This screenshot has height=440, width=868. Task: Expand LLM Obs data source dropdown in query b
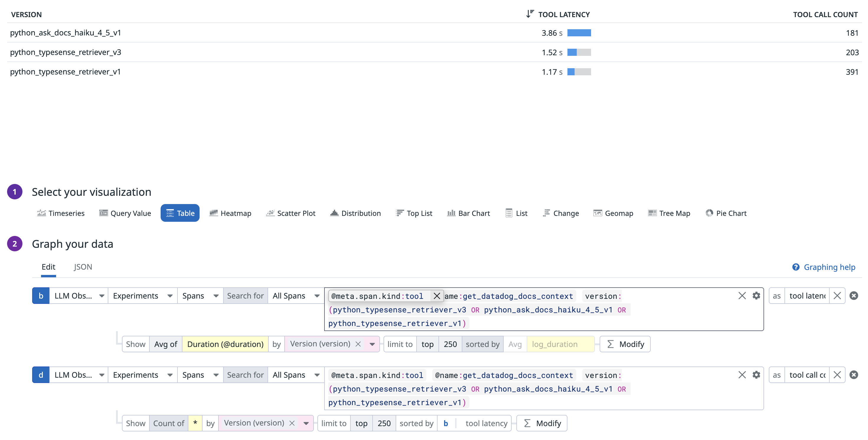coord(79,296)
